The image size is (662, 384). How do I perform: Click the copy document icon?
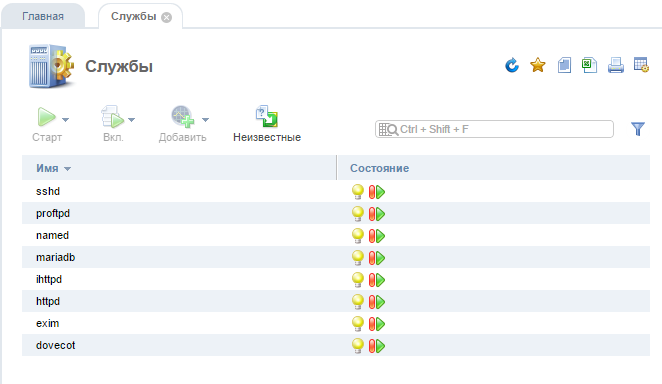[564, 65]
